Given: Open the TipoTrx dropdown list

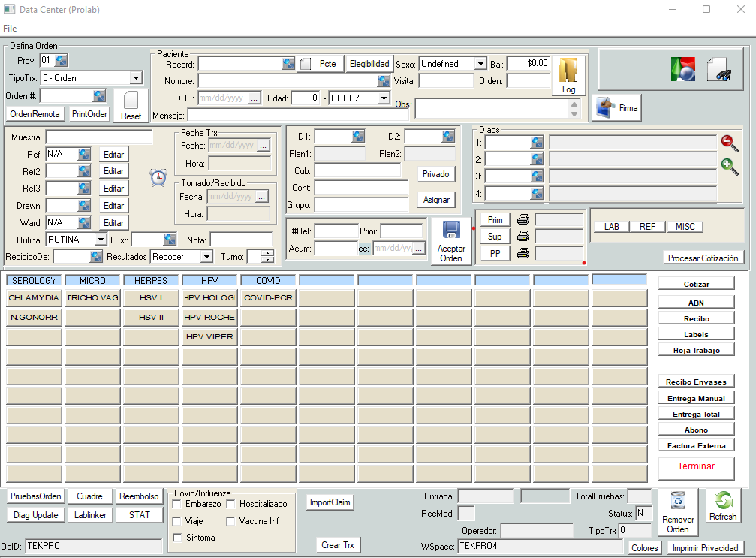Looking at the screenshot, I should click(136, 78).
